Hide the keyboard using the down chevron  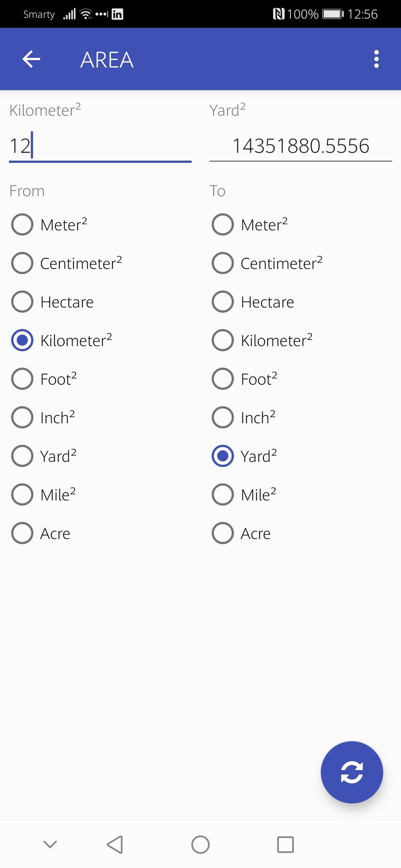(50, 845)
